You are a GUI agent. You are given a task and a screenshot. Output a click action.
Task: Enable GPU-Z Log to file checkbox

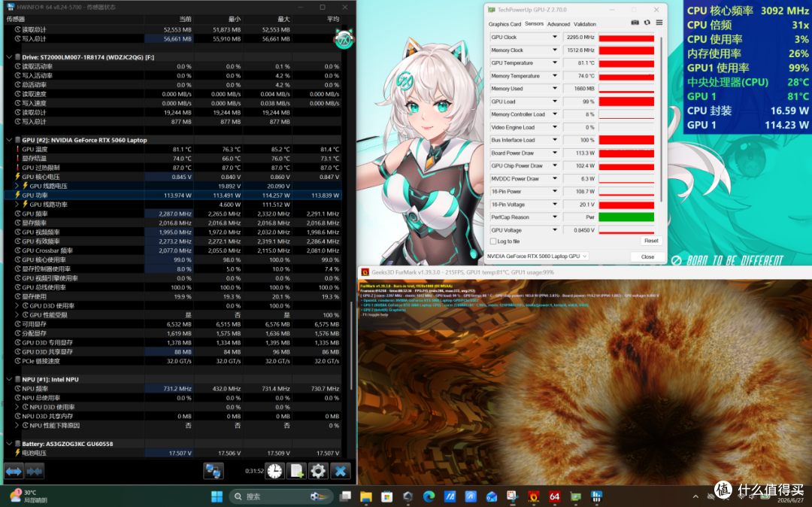(493, 241)
